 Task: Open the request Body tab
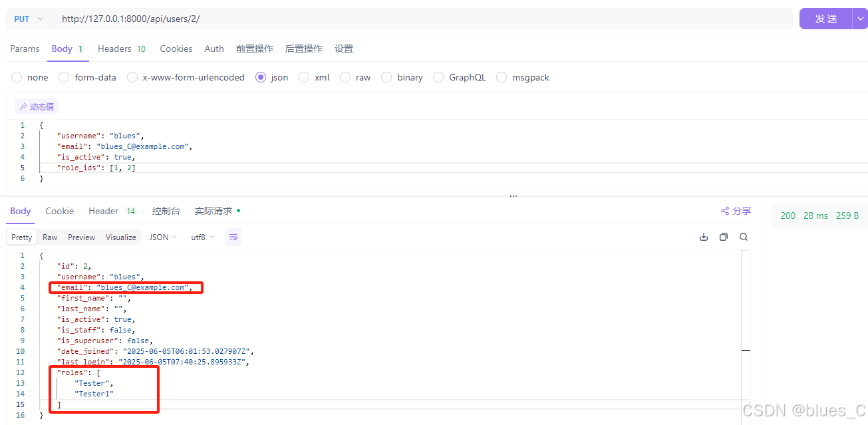click(x=67, y=49)
